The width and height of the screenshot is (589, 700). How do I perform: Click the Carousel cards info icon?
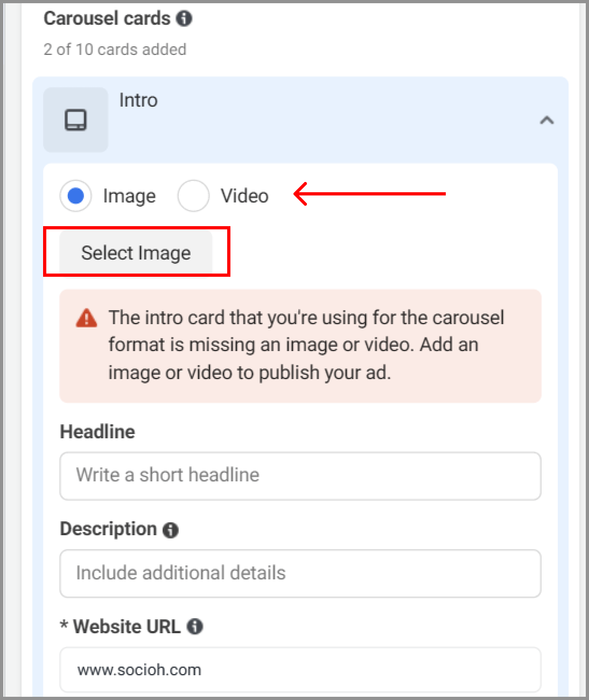coord(184,18)
